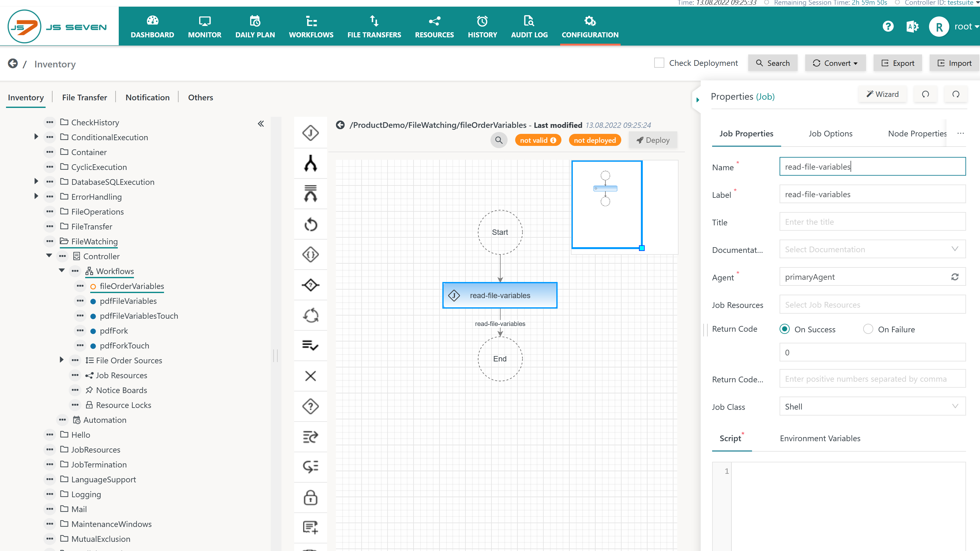Image resolution: width=980 pixels, height=551 pixels.
Task: Select the Finish instruction checklist icon
Action: tap(310, 346)
